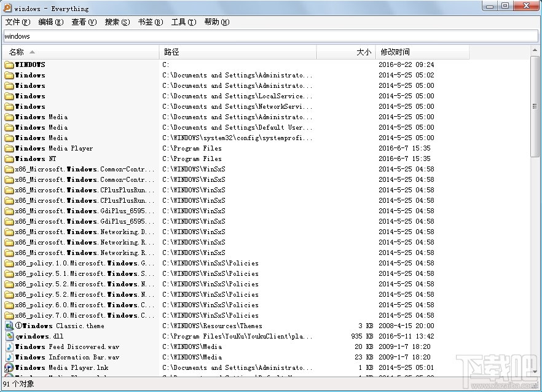Sort by the 修改时间 column header
The image size is (542, 392).
(422, 52)
